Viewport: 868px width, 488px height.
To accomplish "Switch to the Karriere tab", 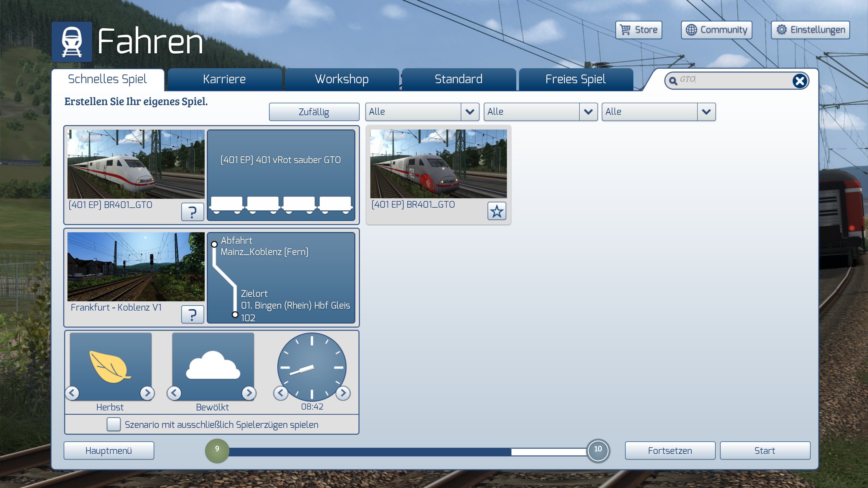I will (224, 80).
